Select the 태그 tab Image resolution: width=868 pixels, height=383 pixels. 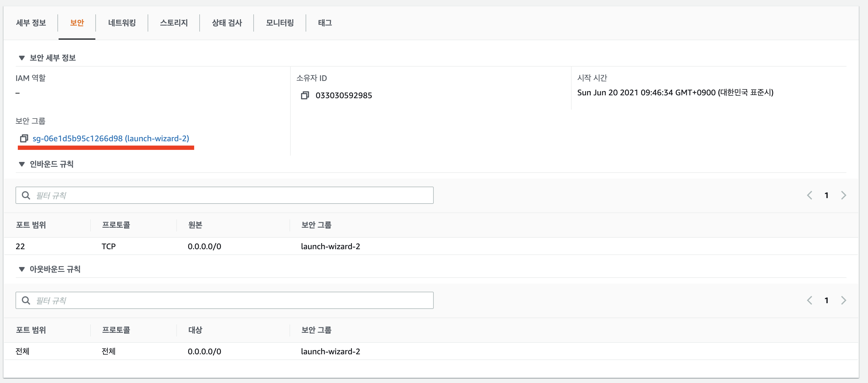click(325, 23)
